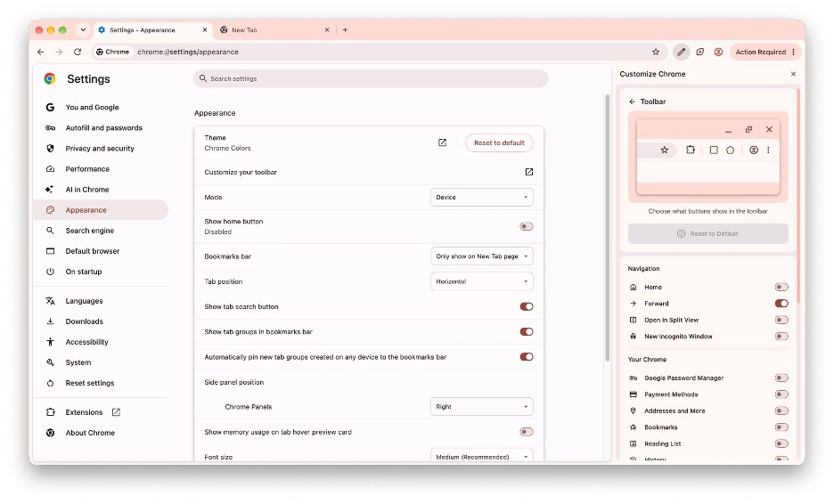The height and width of the screenshot is (504, 834).
Task: Click the Extensions puzzle icon
Action: coord(50,412)
